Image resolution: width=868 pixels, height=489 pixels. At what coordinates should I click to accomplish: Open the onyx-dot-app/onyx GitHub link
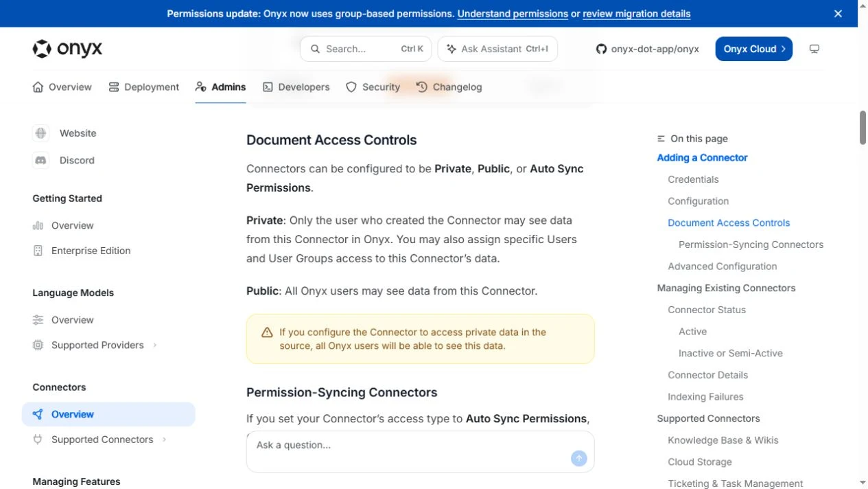pos(647,49)
